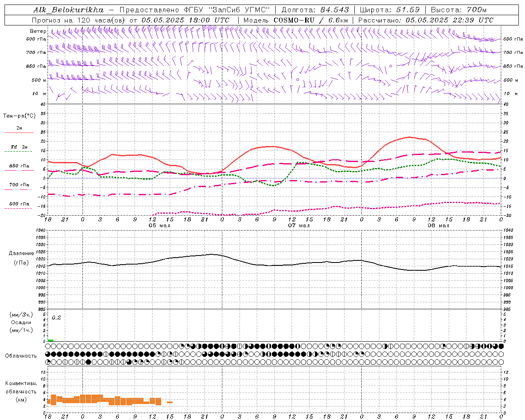Click the Облачность cloud cover label

21,356
